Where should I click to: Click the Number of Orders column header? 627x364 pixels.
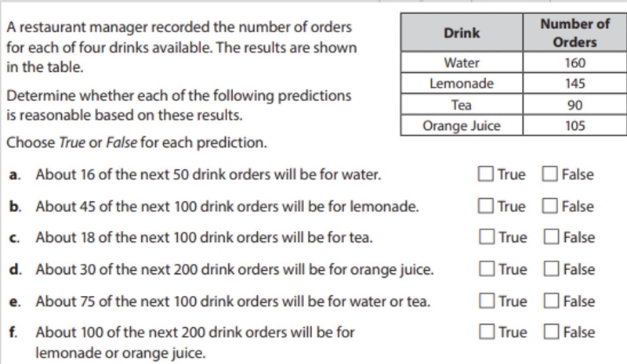pos(575,32)
